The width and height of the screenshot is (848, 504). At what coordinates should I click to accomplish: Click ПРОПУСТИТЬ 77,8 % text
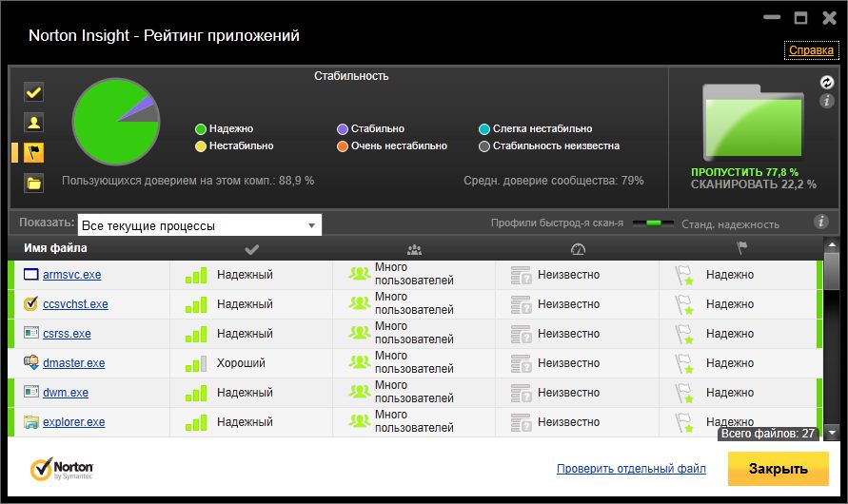click(744, 172)
